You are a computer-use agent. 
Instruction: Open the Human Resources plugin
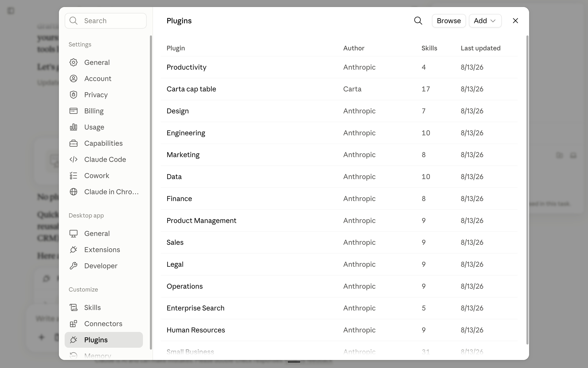[339, 330]
